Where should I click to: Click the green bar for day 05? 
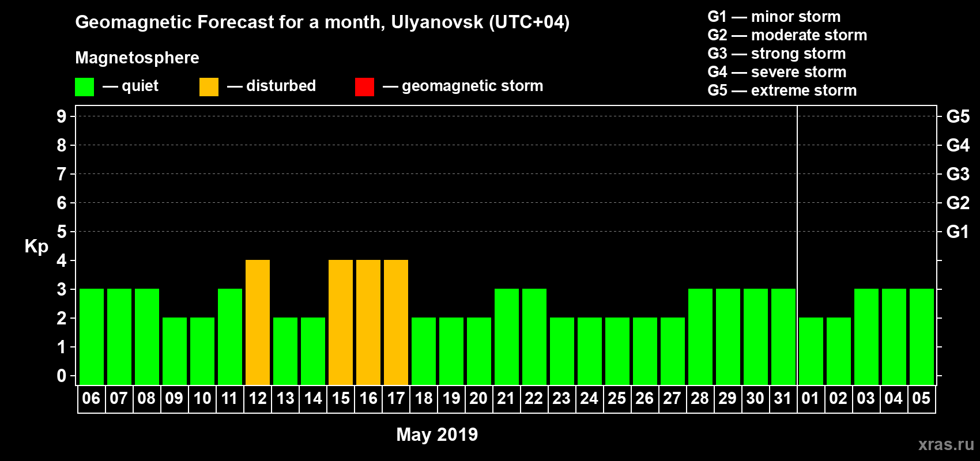(922, 337)
